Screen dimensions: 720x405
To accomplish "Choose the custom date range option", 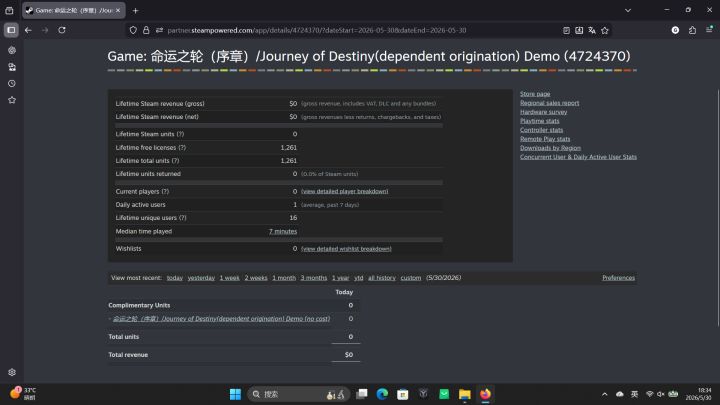I will point(411,278).
